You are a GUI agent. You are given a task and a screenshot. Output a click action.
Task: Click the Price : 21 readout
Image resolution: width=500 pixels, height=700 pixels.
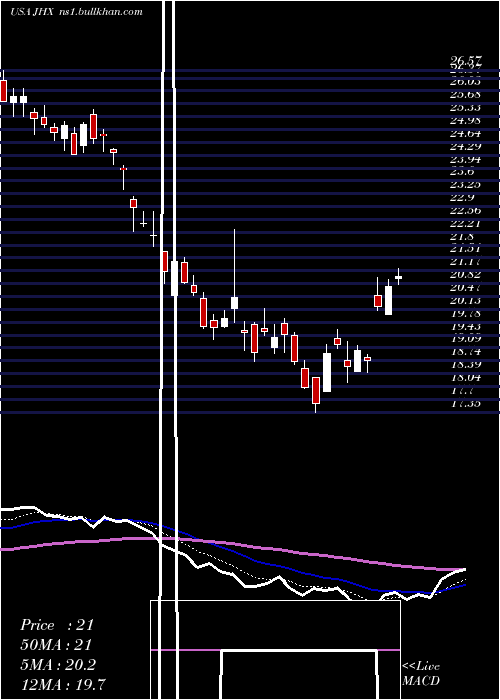[x=57, y=625]
